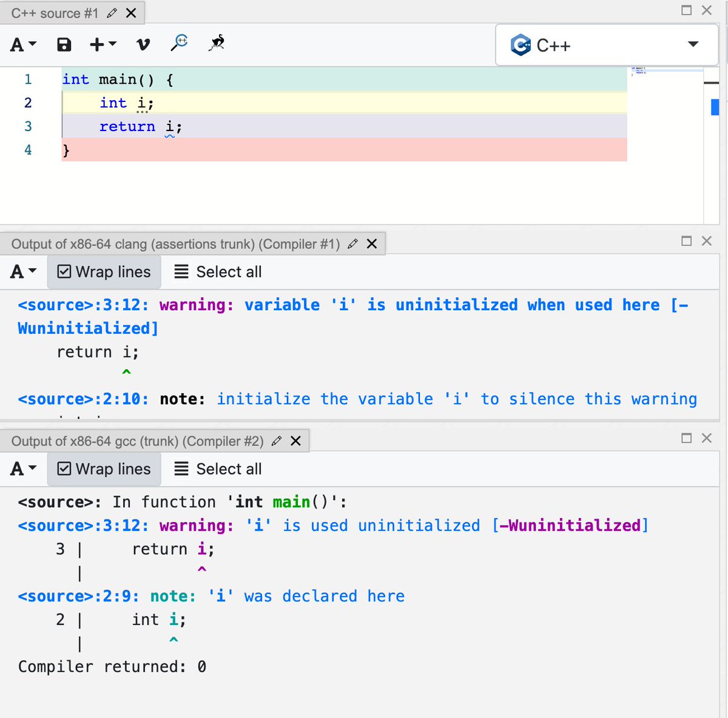Image resolution: width=728 pixels, height=718 pixels.
Task: Close the clang output pane
Action: click(707, 241)
